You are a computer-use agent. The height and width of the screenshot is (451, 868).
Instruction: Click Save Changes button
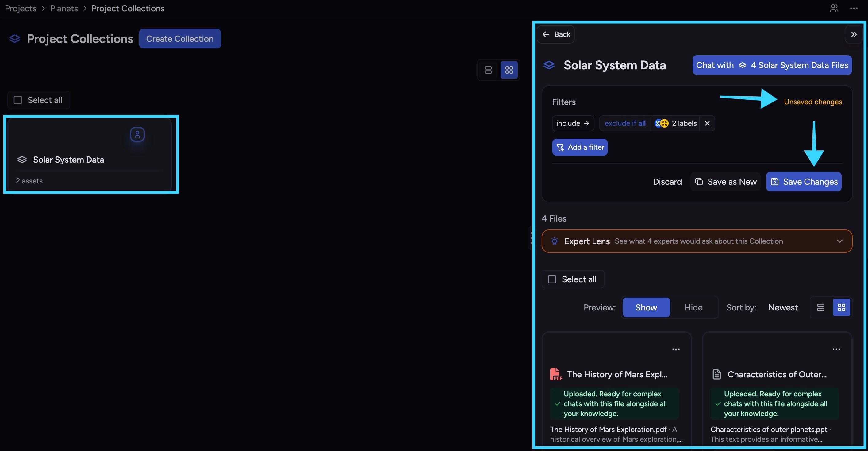coord(804,182)
